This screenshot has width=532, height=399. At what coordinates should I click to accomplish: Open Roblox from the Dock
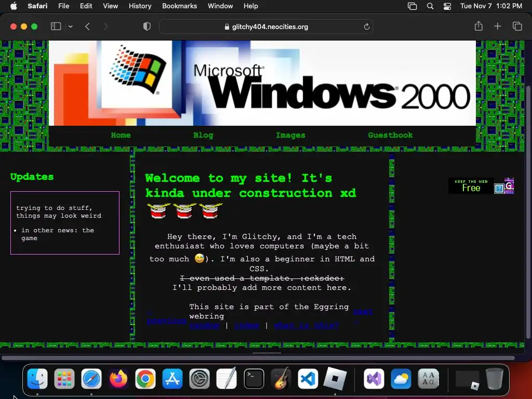335,379
